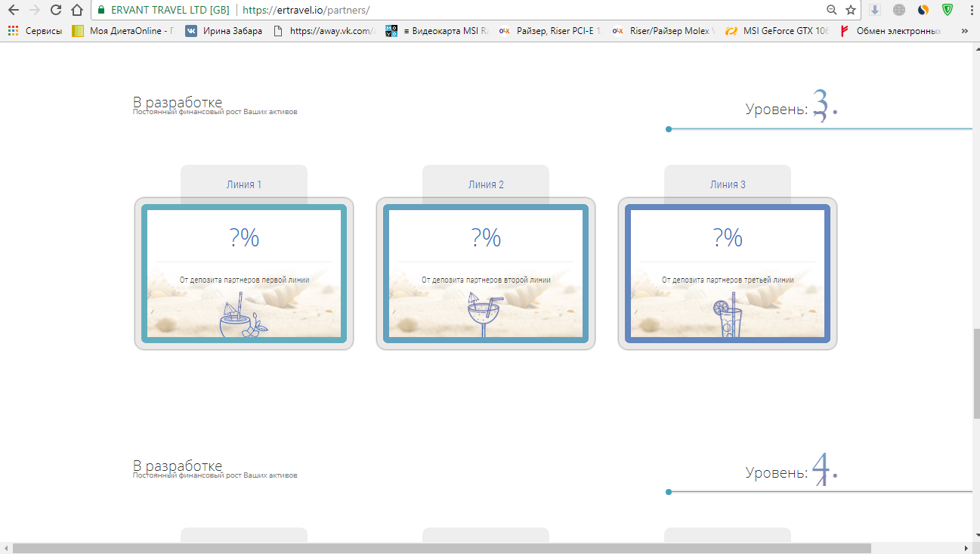Open MSI GeForce GTX 106 bookmark
Screen dimensions: 980x554
pyautogui.click(x=778, y=31)
